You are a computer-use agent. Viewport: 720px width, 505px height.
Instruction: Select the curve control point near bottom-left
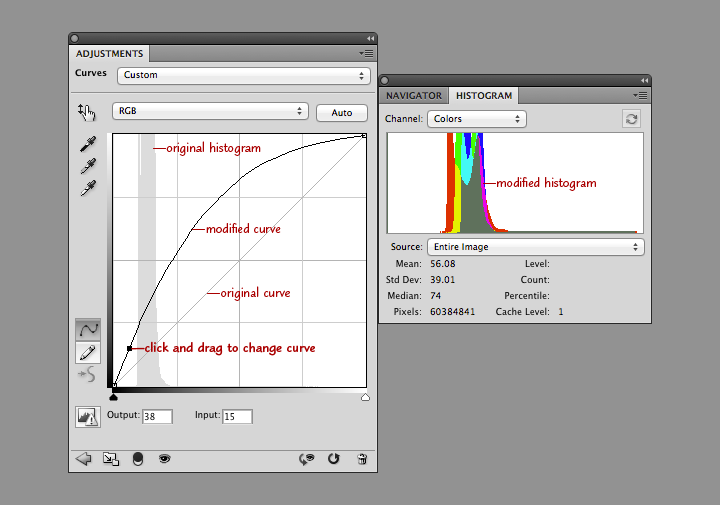point(129,348)
